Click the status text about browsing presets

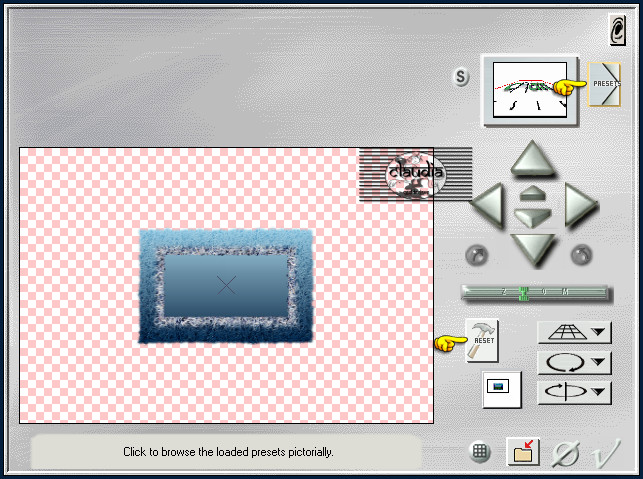pyautogui.click(x=228, y=452)
